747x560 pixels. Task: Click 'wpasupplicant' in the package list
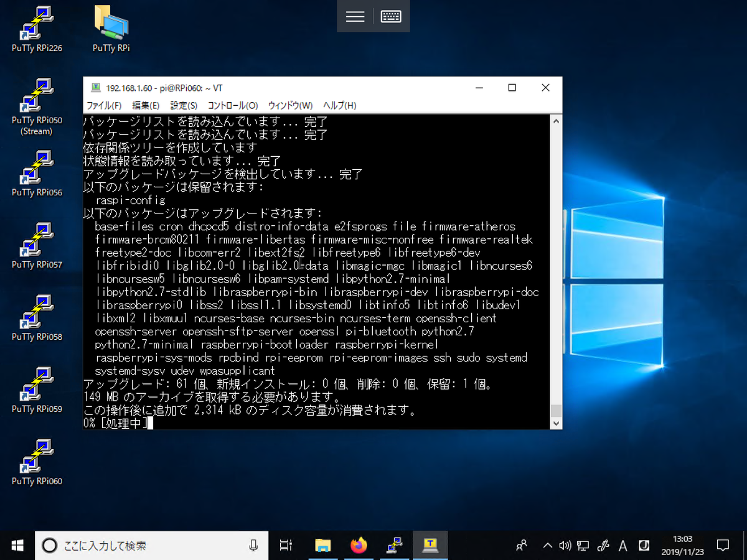coord(237,370)
